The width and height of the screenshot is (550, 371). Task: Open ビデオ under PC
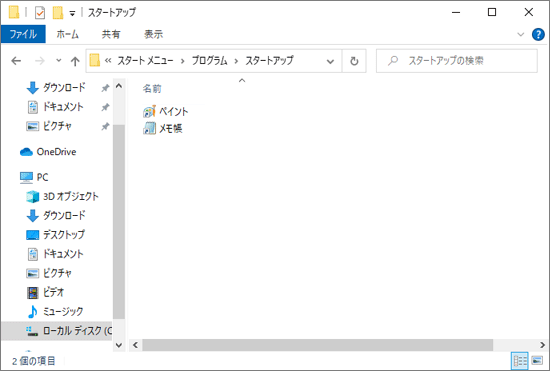point(54,292)
